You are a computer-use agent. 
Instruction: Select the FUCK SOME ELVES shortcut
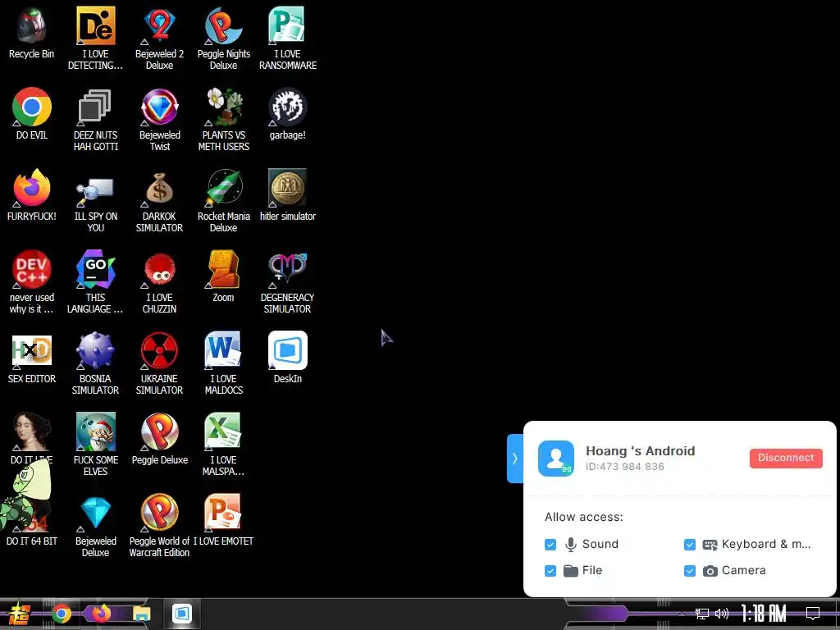coord(95,445)
